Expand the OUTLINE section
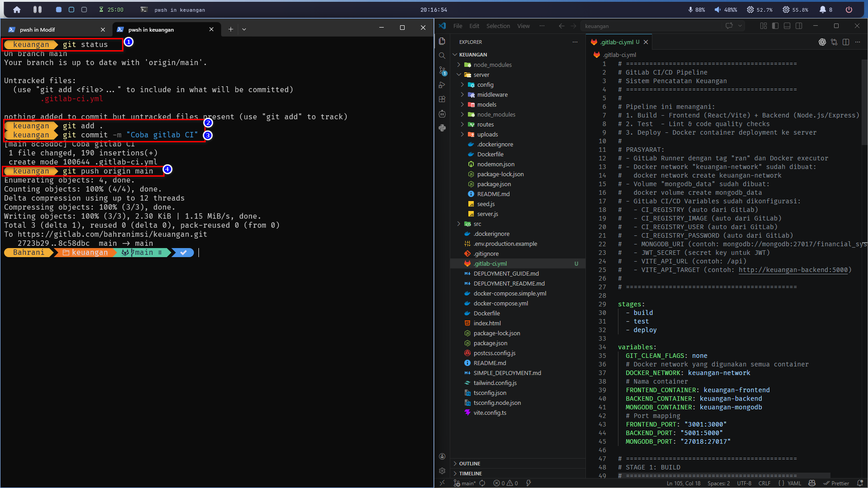The width and height of the screenshot is (868, 488). click(x=518, y=464)
